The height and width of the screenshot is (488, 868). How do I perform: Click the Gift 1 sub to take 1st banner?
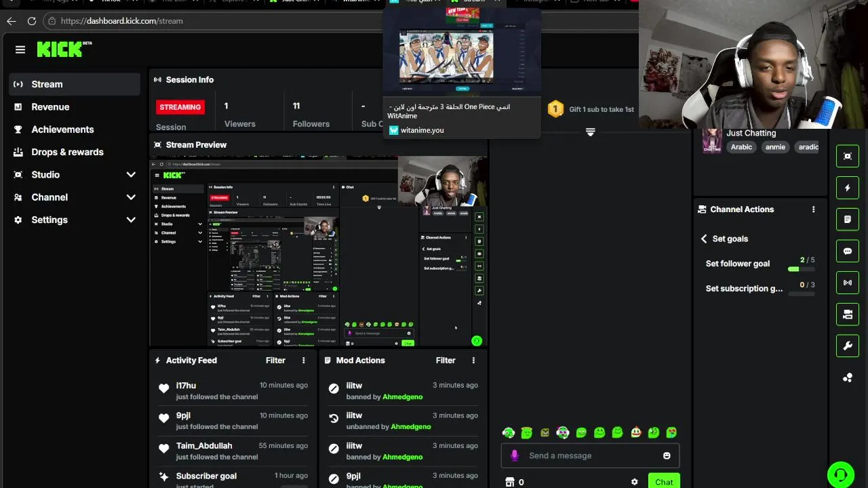(591, 109)
